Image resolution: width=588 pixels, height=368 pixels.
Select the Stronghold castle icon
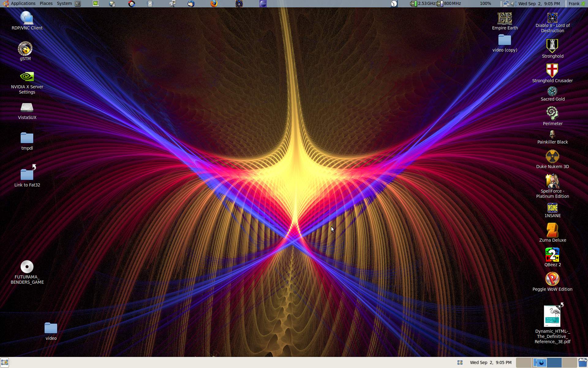pos(552,48)
